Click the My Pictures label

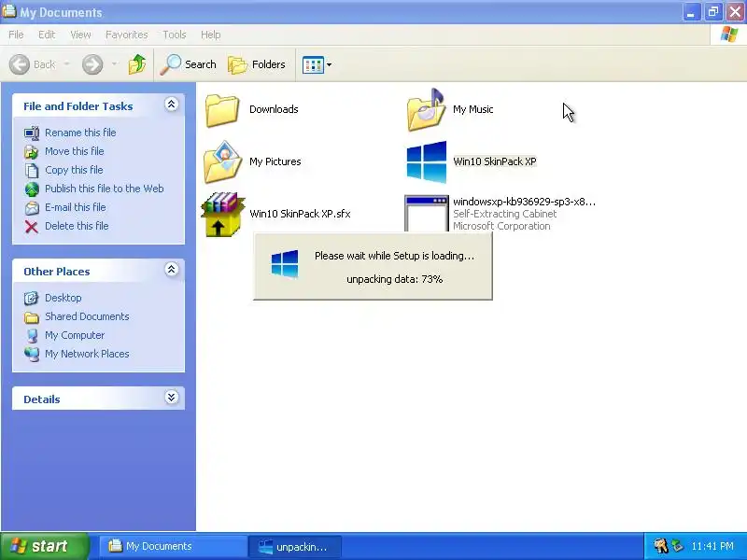pos(275,161)
